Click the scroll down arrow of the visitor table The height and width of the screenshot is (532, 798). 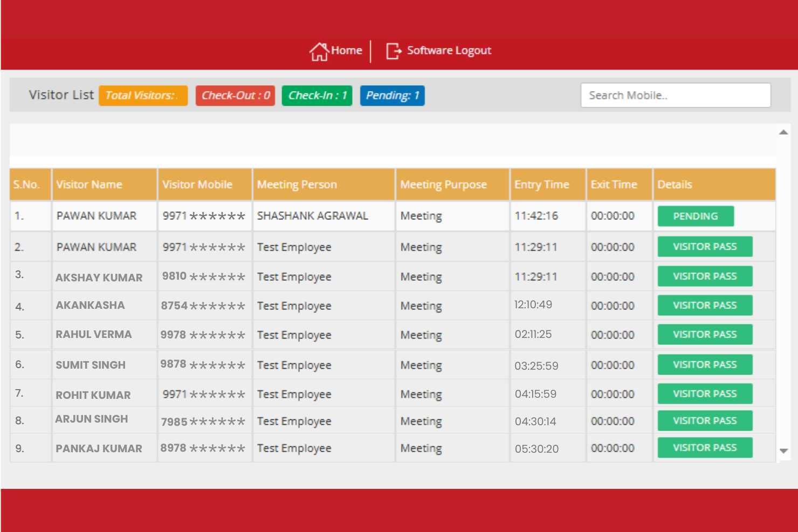point(783,451)
